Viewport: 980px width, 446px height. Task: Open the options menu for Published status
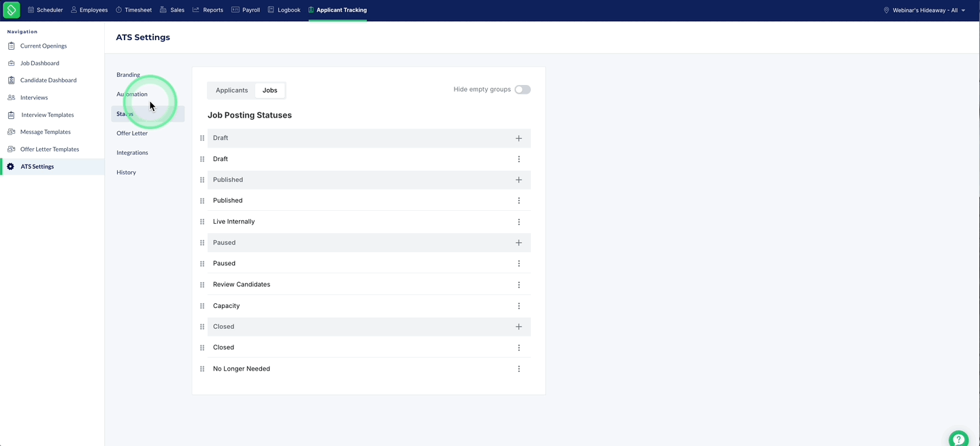519,201
